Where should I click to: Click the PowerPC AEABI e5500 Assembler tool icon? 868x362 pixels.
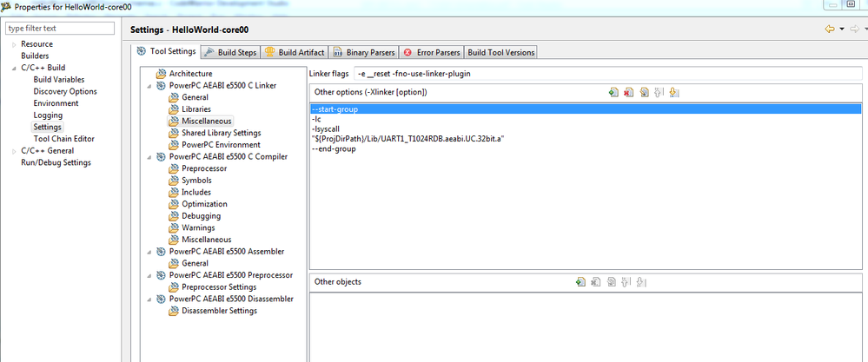click(x=161, y=252)
